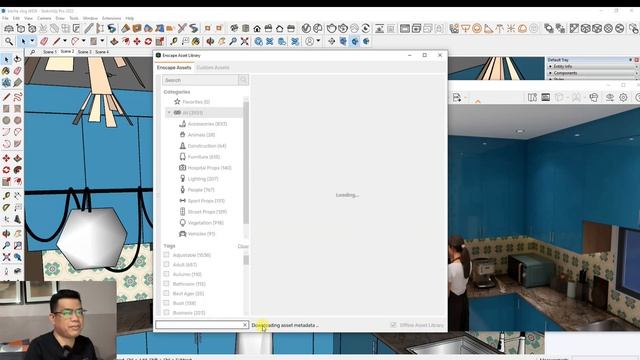
Task: Check the Adjustable tag checkbox
Action: [166, 255]
